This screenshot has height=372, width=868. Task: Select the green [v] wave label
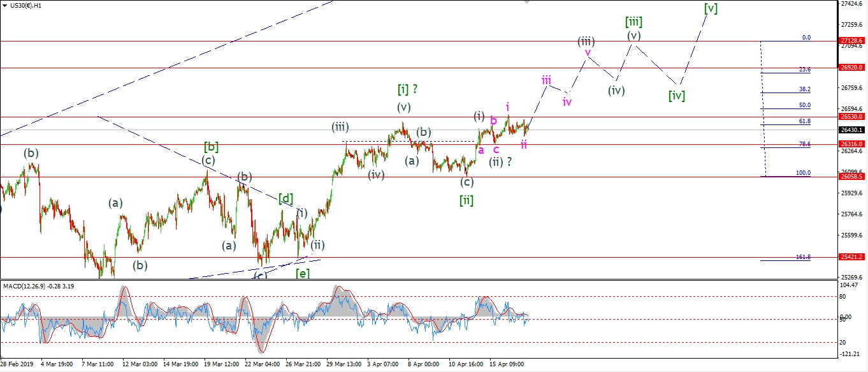tap(711, 8)
